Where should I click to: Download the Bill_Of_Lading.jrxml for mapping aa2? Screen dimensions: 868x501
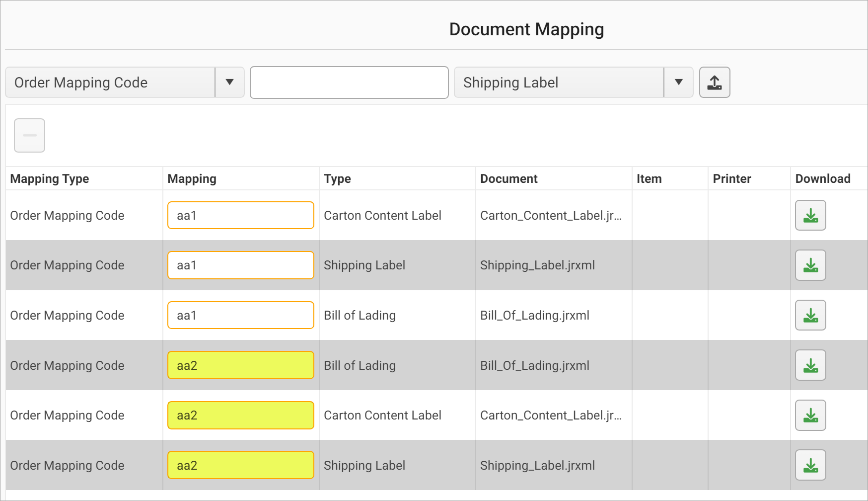[810, 365]
